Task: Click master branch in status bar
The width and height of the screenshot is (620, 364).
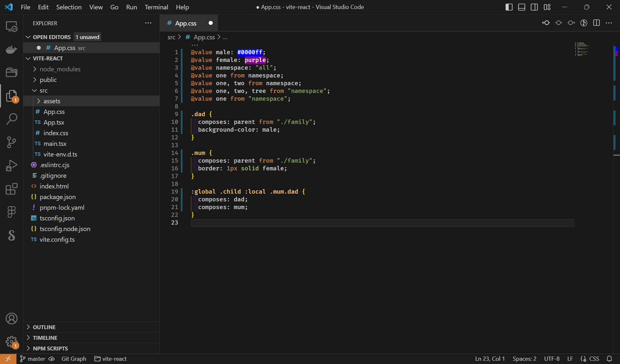Action: tap(33, 359)
